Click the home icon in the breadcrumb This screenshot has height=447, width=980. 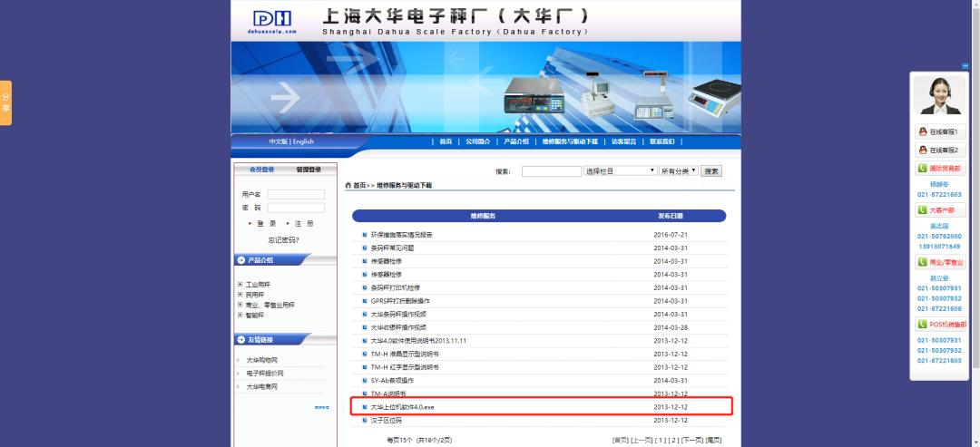[348, 185]
